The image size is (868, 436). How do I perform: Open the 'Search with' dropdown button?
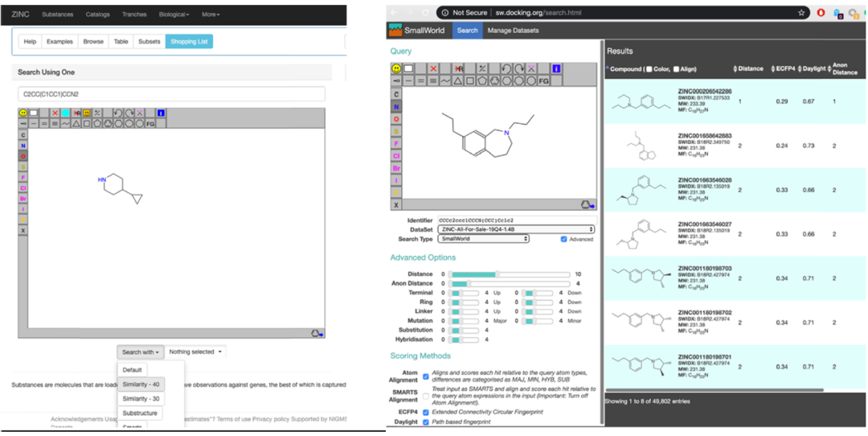coord(141,352)
